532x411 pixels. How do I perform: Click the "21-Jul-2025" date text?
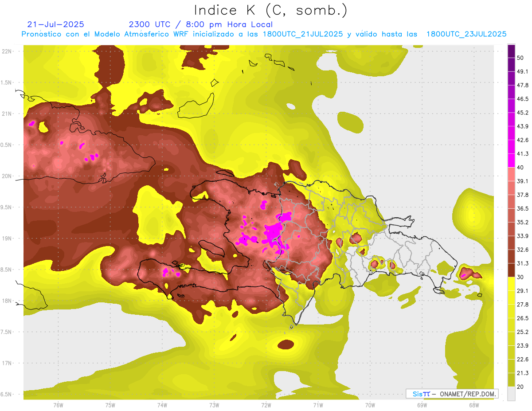point(55,24)
